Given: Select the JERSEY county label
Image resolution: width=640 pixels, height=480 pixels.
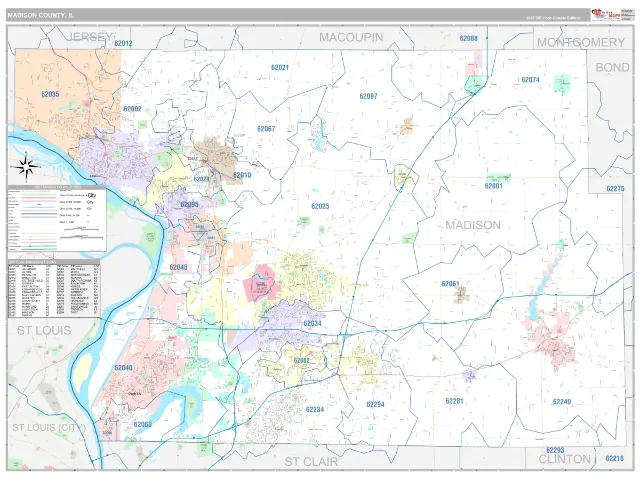Looking at the screenshot, I should click(x=90, y=37).
